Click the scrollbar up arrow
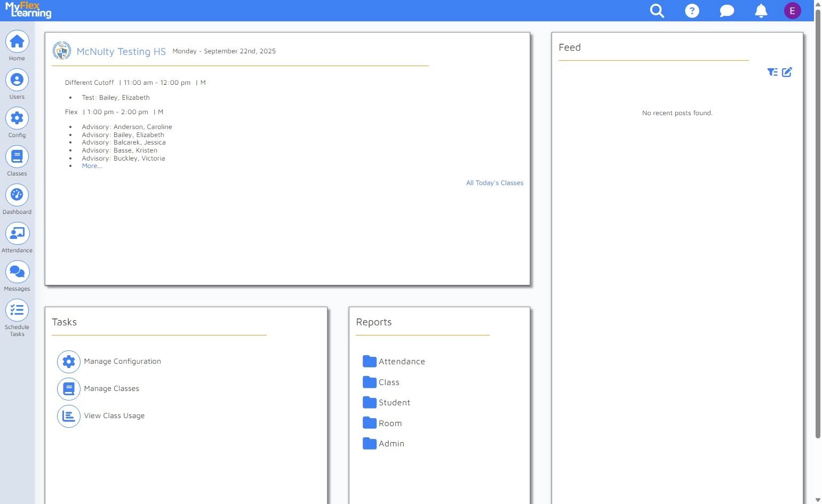This screenshot has height=504, width=822. point(818,4)
